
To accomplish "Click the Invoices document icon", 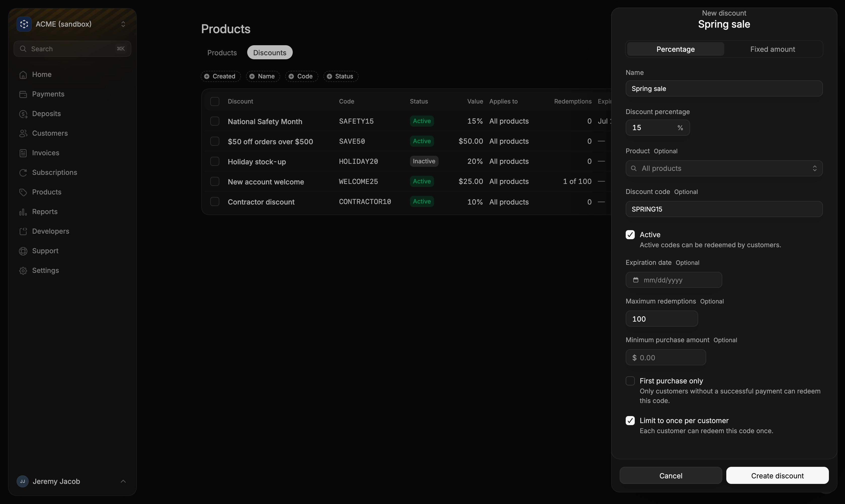I will click(x=23, y=153).
